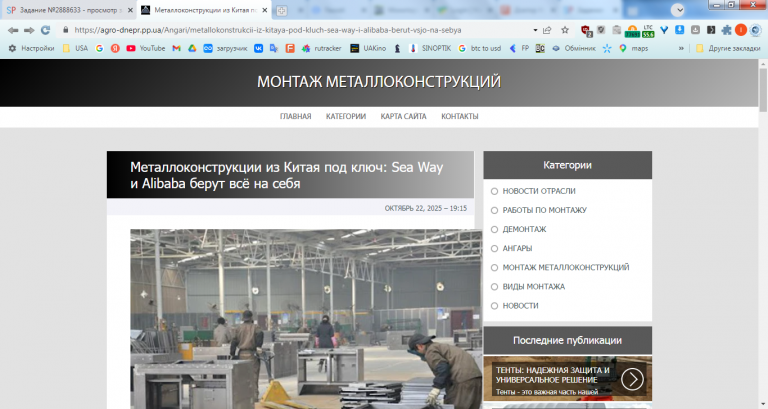Reload the current page

pos(45,30)
